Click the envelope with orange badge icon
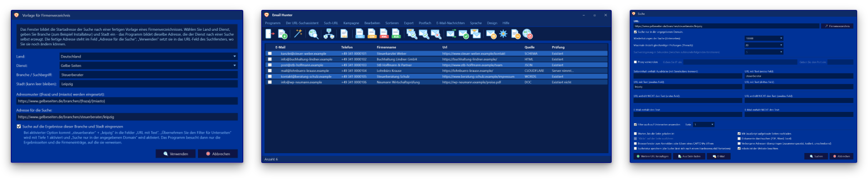This screenshot has width=868, height=181. point(491,34)
